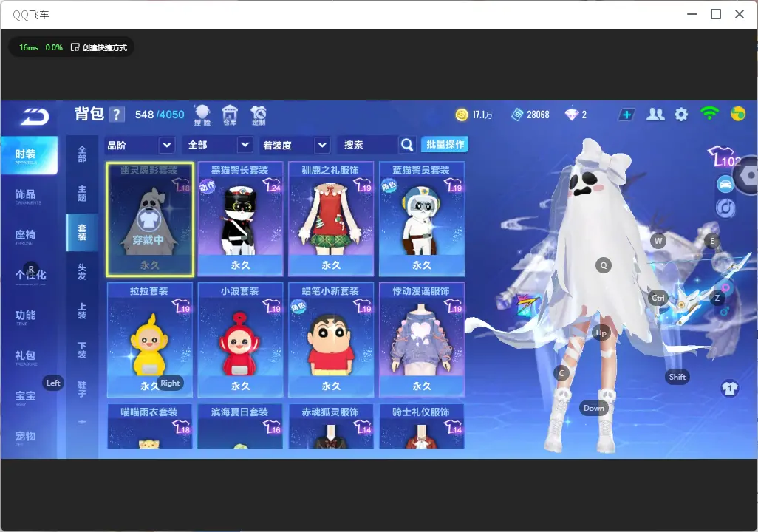Click the music note icon

[x=725, y=208]
